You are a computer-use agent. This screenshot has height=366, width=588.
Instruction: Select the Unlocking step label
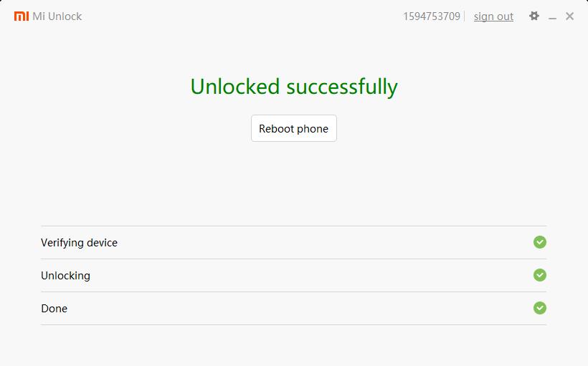pos(65,276)
